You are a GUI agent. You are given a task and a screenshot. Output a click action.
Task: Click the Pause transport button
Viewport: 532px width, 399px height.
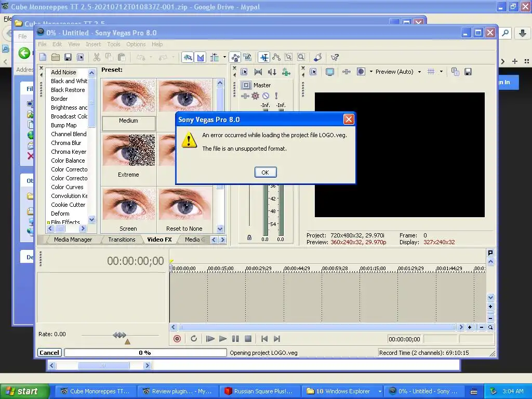click(x=235, y=339)
